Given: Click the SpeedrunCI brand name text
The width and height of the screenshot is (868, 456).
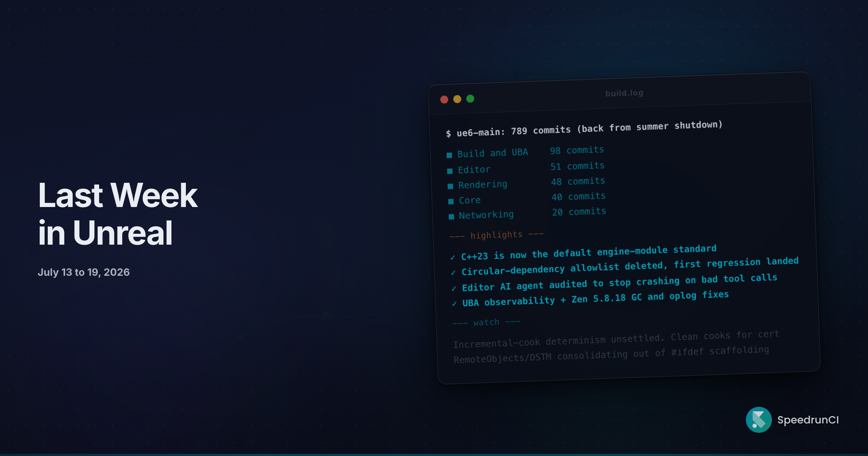Looking at the screenshot, I should 808,420.
